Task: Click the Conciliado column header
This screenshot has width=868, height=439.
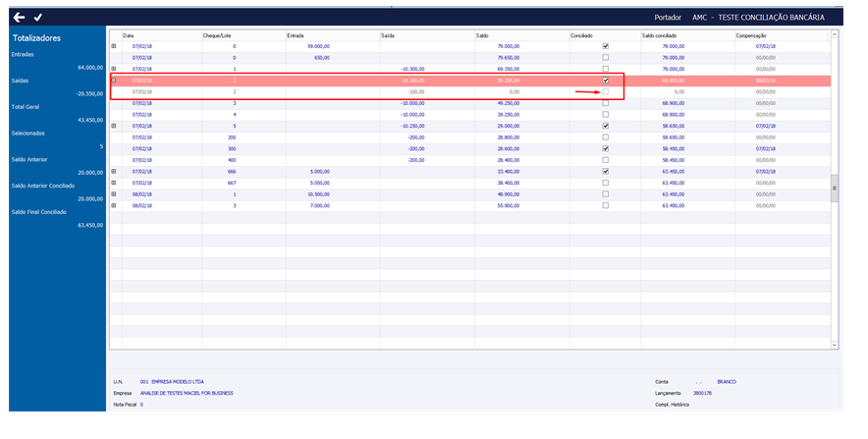Action: click(x=605, y=35)
